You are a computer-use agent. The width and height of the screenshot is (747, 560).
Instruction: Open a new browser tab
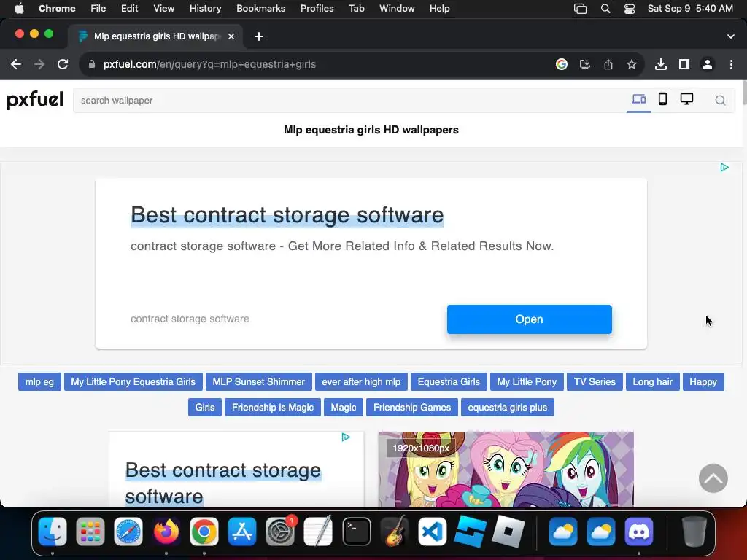point(259,36)
